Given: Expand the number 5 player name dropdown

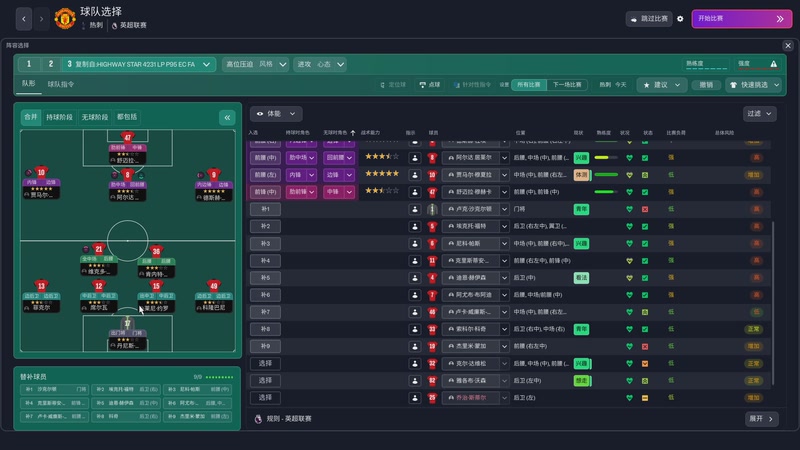Looking at the screenshot, I should click(504, 226).
